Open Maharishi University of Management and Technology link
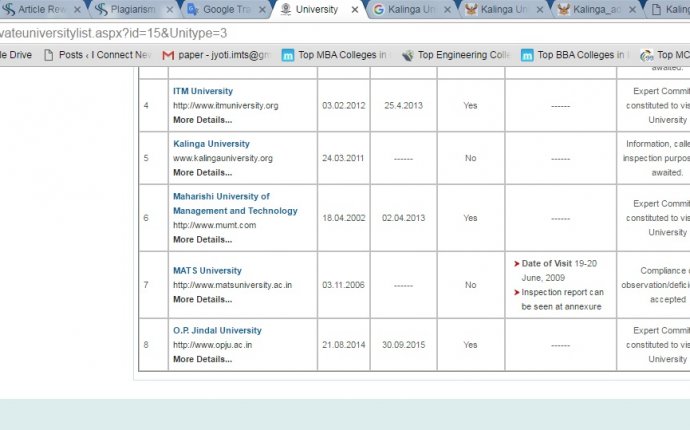The height and width of the screenshot is (430, 690). pyautogui.click(x=235, y=203)
